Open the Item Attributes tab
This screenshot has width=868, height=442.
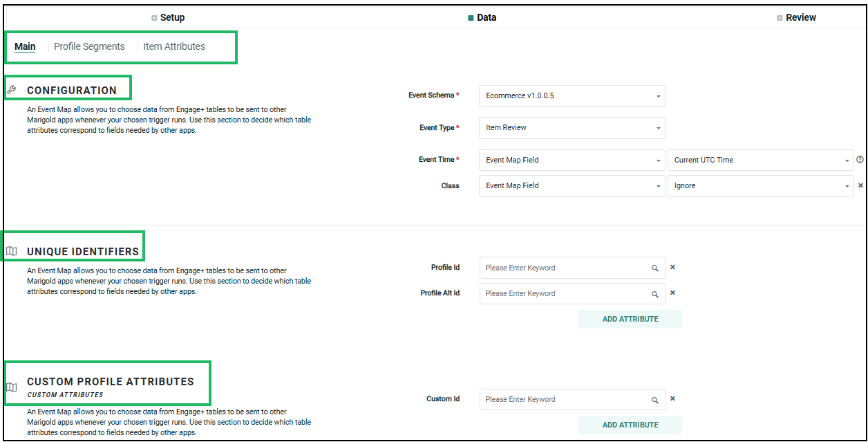tap(174, 46)
